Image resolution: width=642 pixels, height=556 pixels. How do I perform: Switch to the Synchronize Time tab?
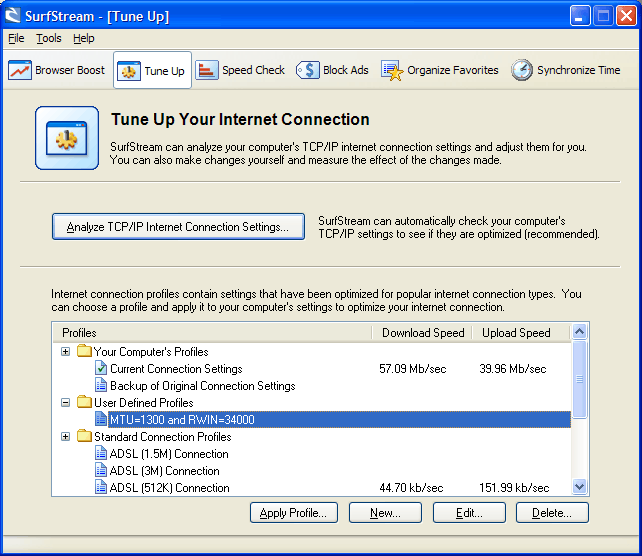pyautogui.click(x=566, y=70)
